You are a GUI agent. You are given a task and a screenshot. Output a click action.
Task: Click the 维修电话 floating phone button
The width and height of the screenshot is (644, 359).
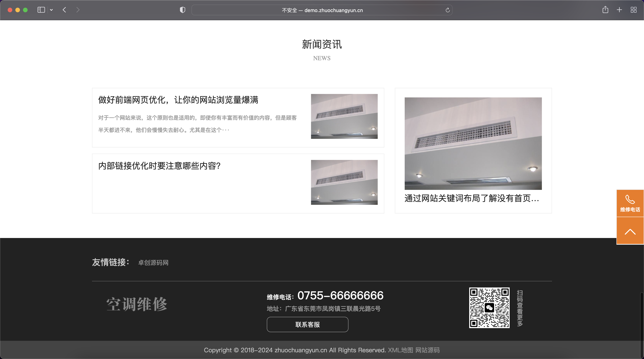630,203
